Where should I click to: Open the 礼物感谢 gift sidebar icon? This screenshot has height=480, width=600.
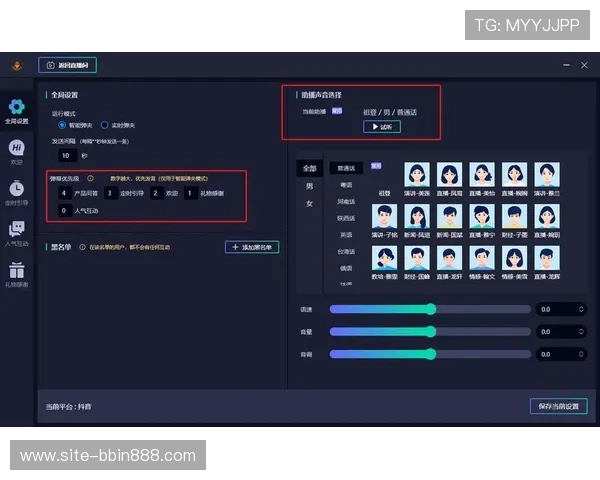click(17, 273)
